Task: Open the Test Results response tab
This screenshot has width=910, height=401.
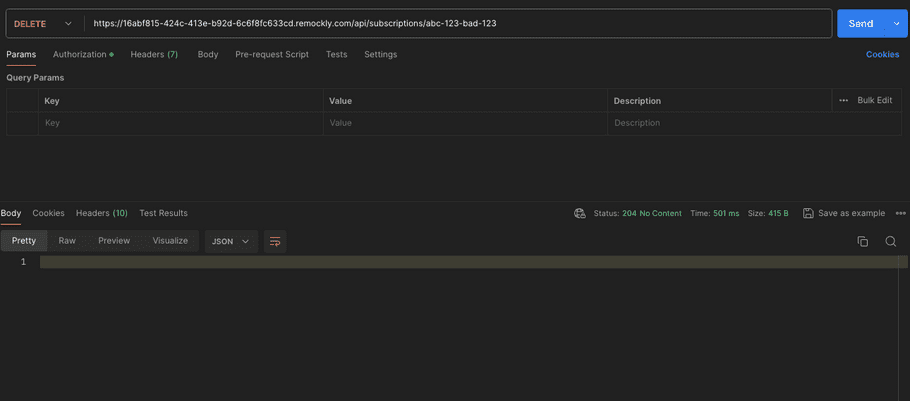Action: pyautogui.click(x=163, y=213)
